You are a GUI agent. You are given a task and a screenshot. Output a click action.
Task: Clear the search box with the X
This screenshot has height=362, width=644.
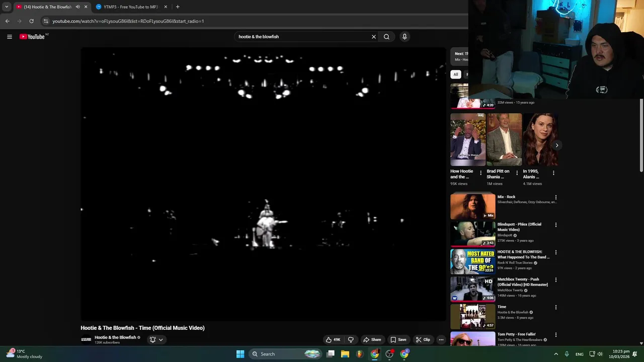click(374, 37)
